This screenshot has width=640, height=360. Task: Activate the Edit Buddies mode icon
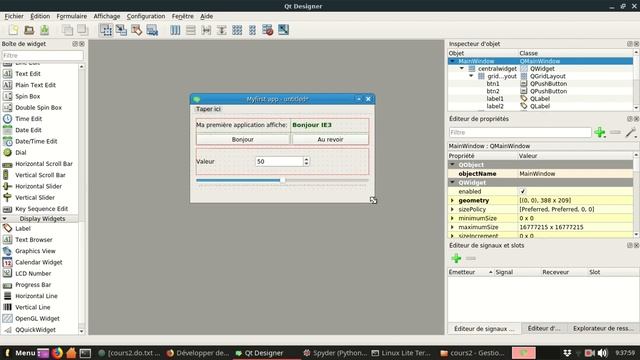tap(137, 30)
